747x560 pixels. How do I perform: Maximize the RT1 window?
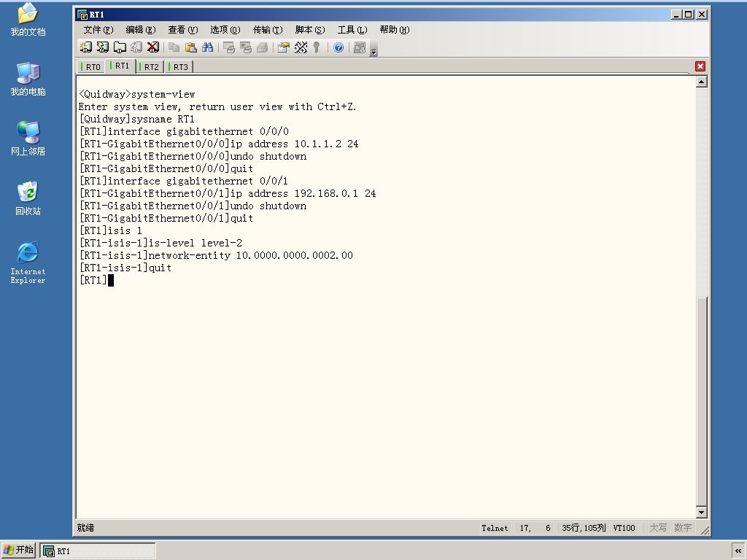pos(689,15)
